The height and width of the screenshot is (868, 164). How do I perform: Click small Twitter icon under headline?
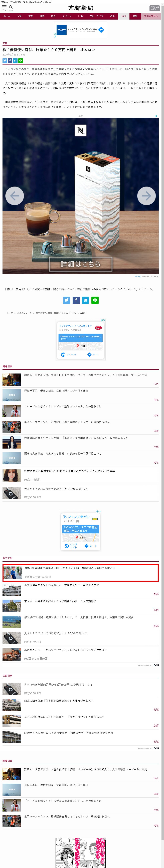click(x=5, y=61)
